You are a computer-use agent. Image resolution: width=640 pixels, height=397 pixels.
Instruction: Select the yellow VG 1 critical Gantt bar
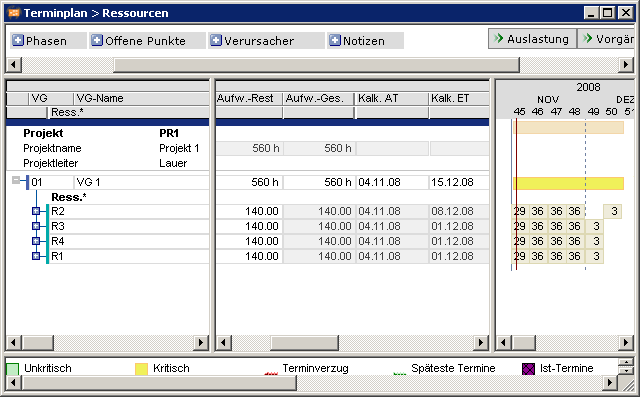pyautogui.click(x=568, y=183)
